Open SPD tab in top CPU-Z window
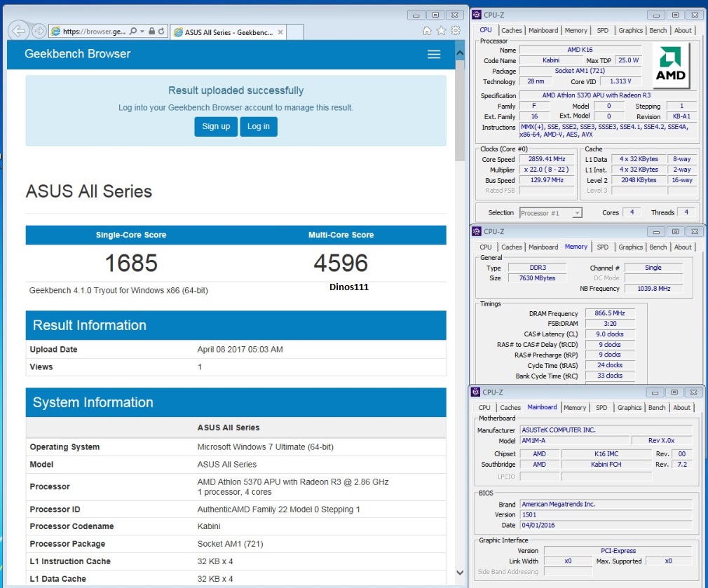This screenshot has height=588, width=708. [x=602, y=30]
